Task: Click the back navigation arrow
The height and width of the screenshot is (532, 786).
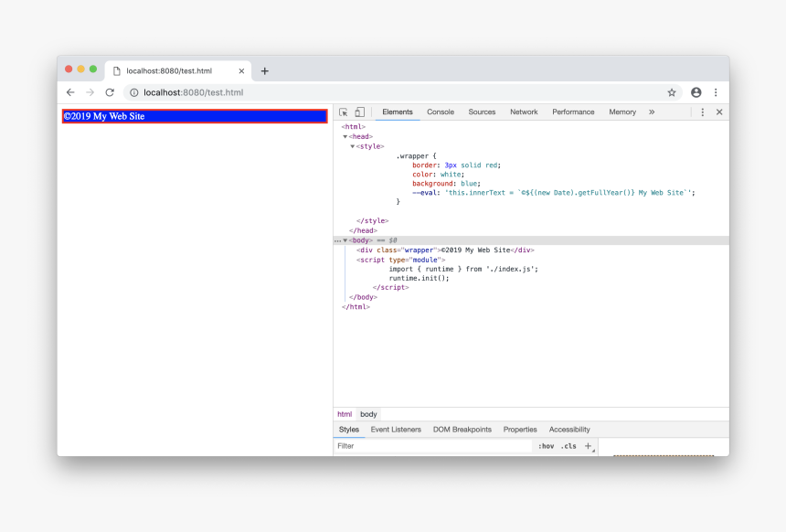Action: point(70,92)
